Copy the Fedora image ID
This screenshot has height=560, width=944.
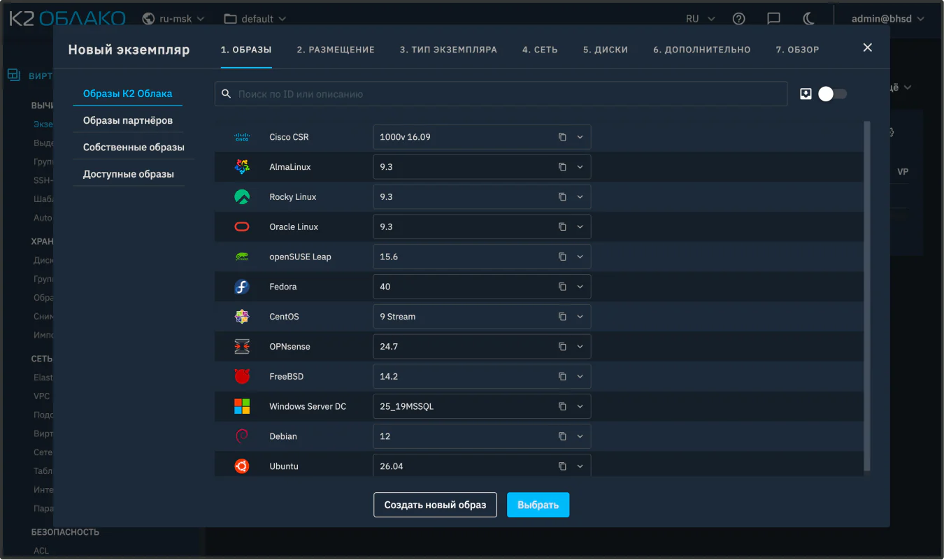tap(562, 287)
